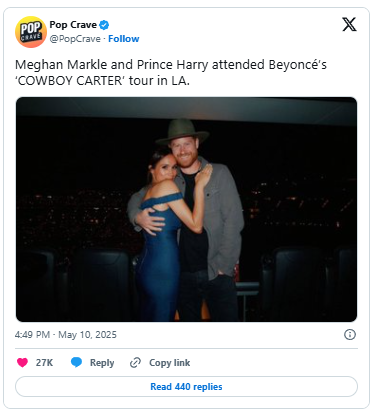The height and width of the screenshot is (411, 379).
Task: Follow the Pop Crave account
Action: pos(124,39)
